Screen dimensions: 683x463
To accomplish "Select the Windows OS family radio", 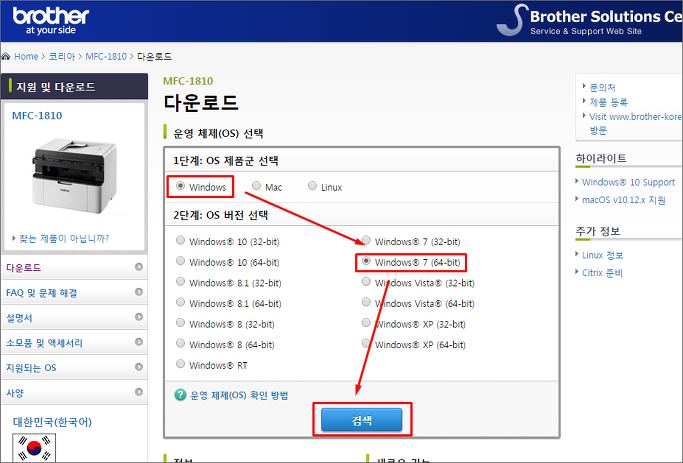I will click(180, 186).
